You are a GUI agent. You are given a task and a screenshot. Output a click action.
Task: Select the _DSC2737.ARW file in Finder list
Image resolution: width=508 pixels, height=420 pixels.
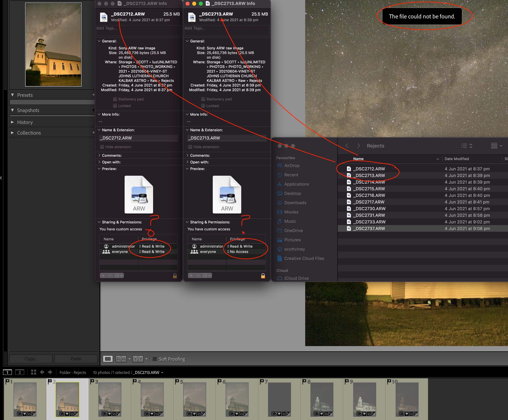tap(369, 228)
